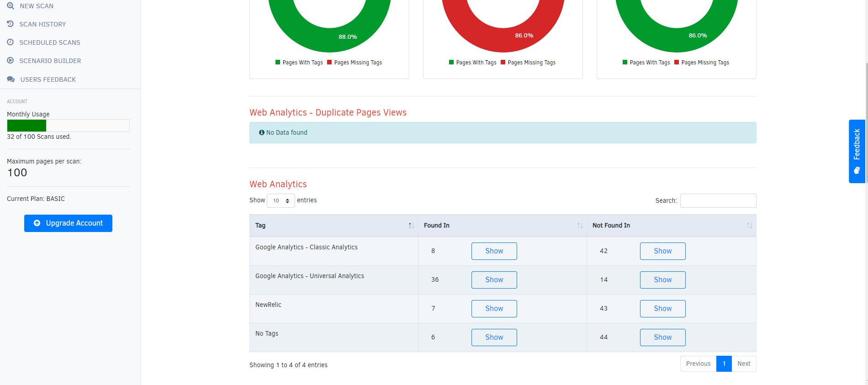This screenshot has height=385, width=868.
Task: Show pages where Universal Analytics was found
Action: point(494,280)
